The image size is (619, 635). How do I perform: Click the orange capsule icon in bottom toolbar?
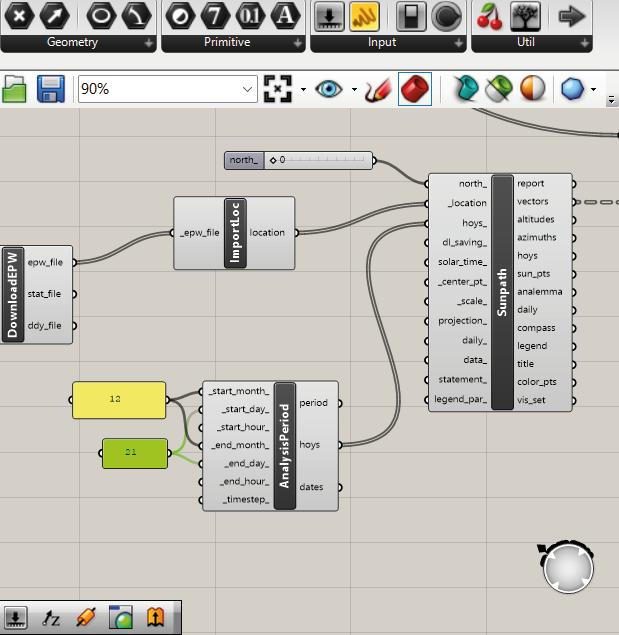(85, 618)
